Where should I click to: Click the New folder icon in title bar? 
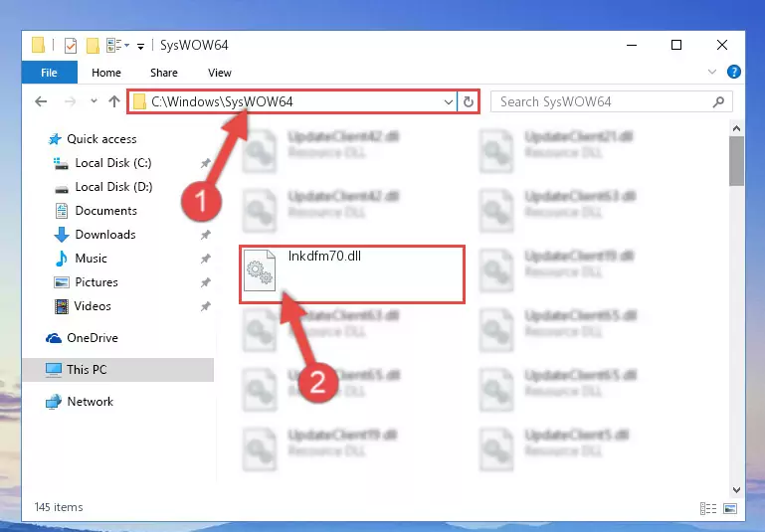point(93,46)
